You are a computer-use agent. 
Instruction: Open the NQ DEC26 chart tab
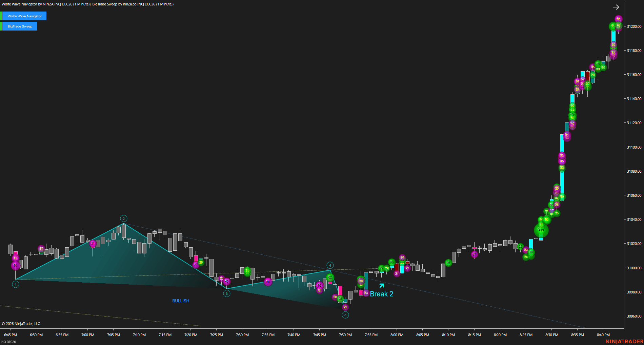8,342
